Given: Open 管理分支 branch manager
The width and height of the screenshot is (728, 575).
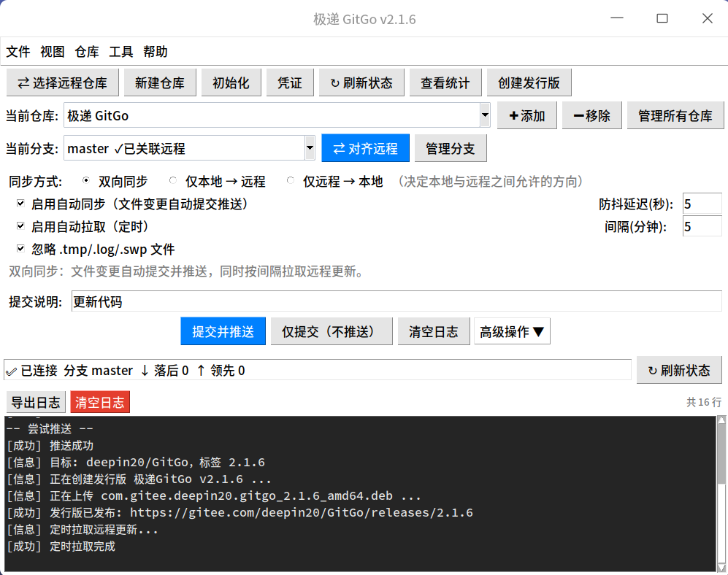Looking at the screenshot, I should (451, 148).
